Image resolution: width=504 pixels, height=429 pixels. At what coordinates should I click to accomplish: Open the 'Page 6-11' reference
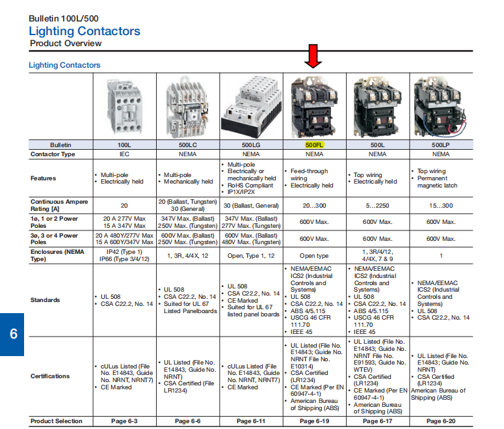tap(251, 421)
